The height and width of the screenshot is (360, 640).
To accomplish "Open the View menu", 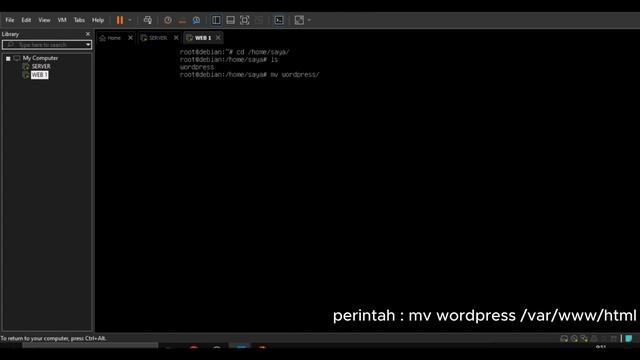I will tap(44, 20).
